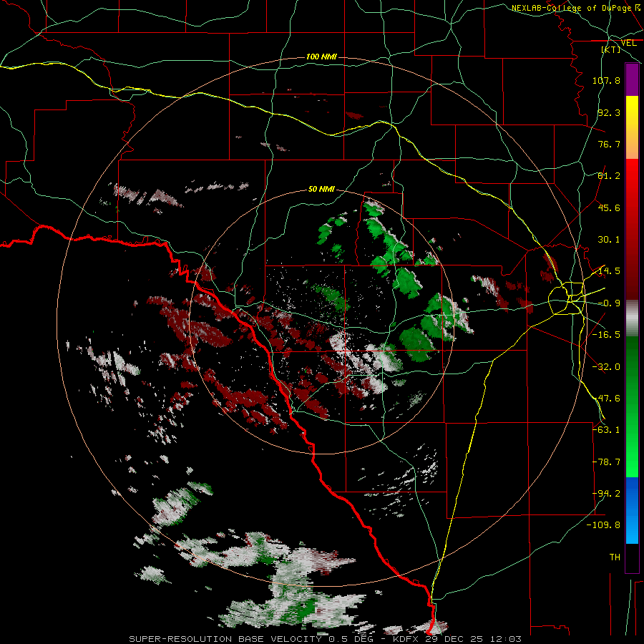Click SUPER-RESOLUTION BASE VELOCITY in the caption
This screenshot has height=644, width=644.
[225, 639]
